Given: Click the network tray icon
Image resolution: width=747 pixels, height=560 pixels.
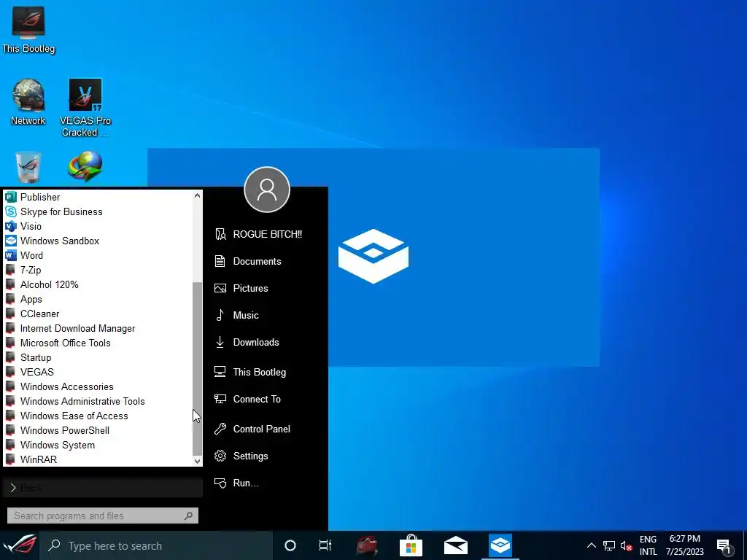Looking at the screenshot, I should [x=609, y=545].
